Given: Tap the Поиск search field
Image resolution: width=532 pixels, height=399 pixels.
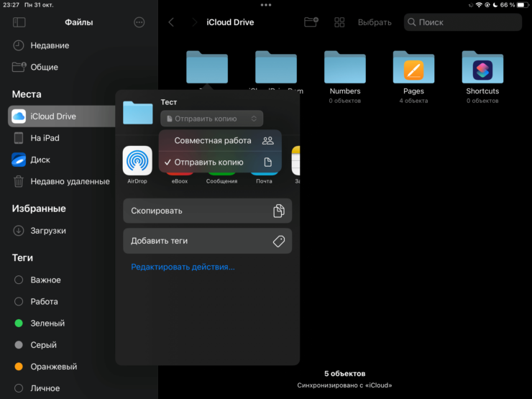Looking at the screenshot, I should 462,22.
